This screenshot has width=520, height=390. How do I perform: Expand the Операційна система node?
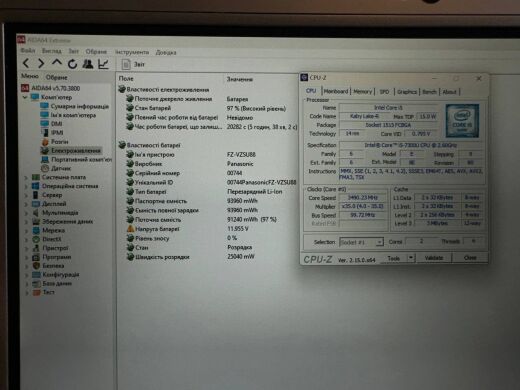pos(26,187)
